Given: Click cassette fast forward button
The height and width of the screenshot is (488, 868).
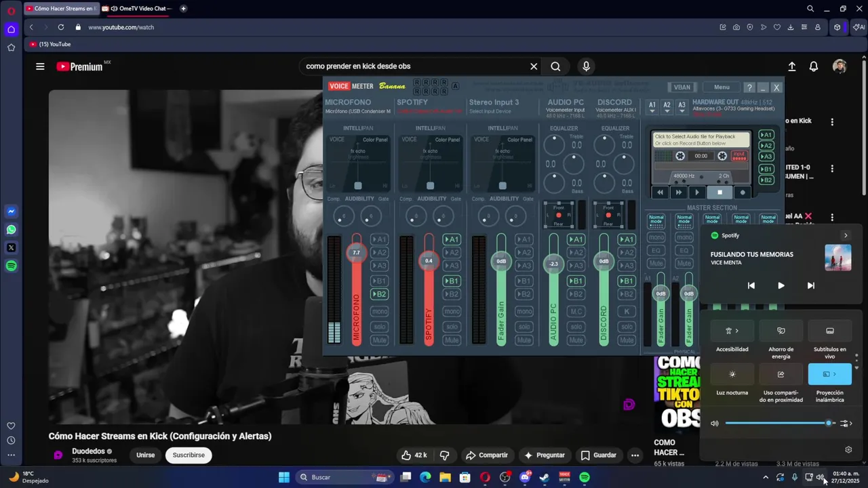Looking at the screenshot, I should pyautogui.click(x=678, y=192).
